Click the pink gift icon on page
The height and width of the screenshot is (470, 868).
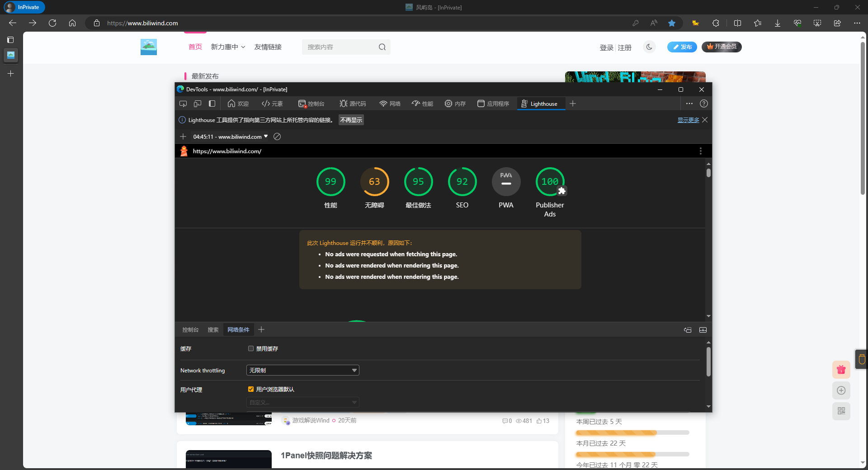click(841, 370)
